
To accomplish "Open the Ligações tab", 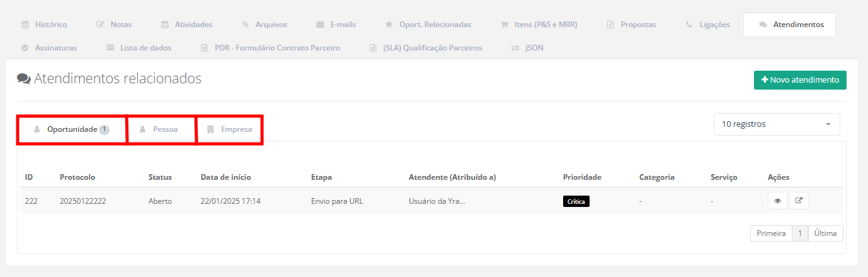I will 708,25.
